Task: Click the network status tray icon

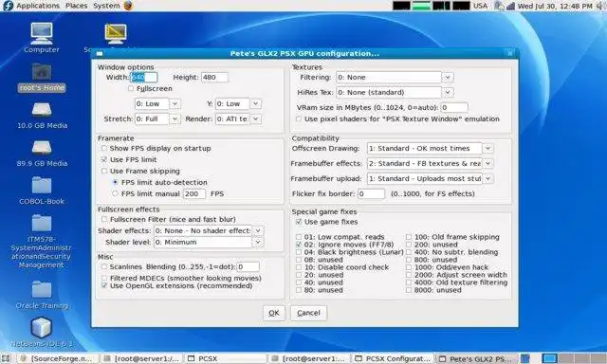Action: (x=510, y=6)
